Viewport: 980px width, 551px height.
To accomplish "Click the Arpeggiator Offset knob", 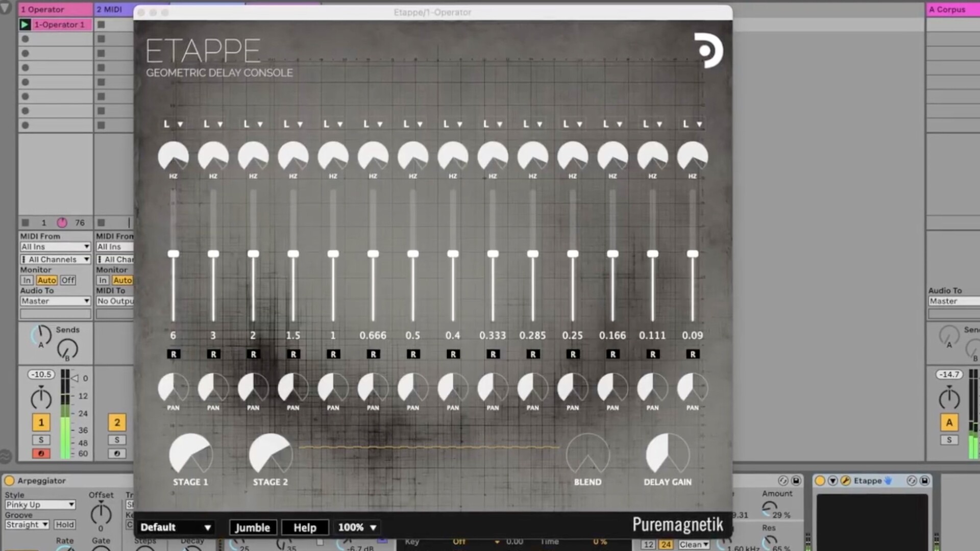I will [x=101, y=514].
